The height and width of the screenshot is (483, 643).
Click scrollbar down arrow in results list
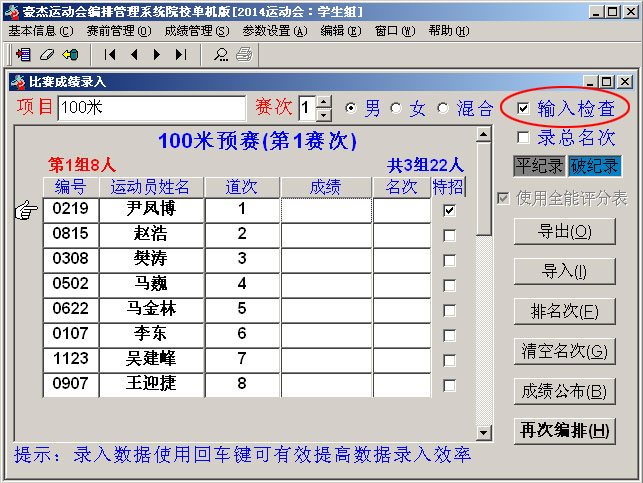[483, 433]
